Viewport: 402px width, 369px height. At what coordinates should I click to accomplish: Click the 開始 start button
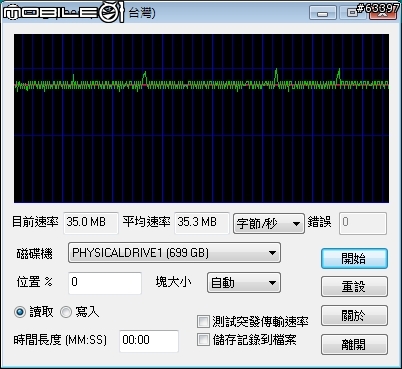(x=354, y=258)
